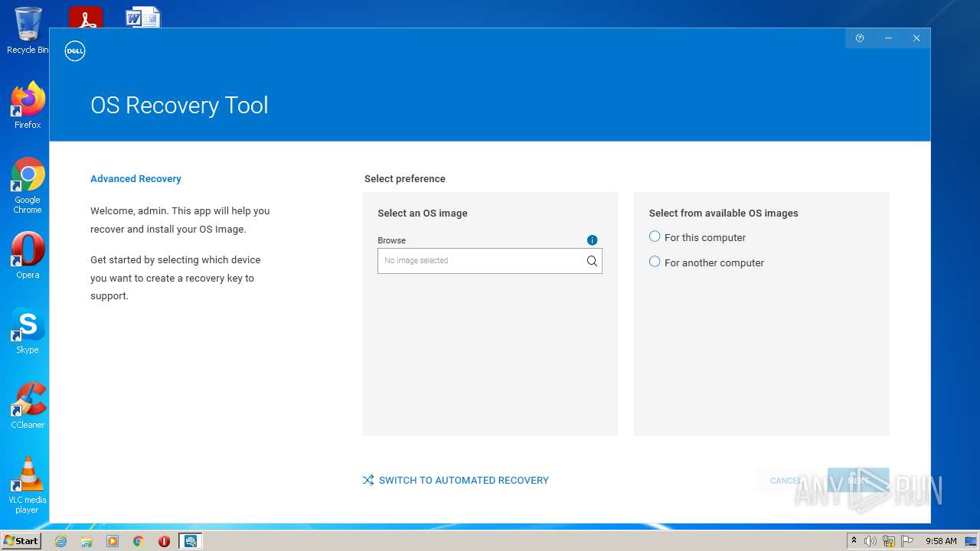The height and width of the screenshot is (551, 980).
Task: Show hidden tray icons arrow
Action: [854, 541]
